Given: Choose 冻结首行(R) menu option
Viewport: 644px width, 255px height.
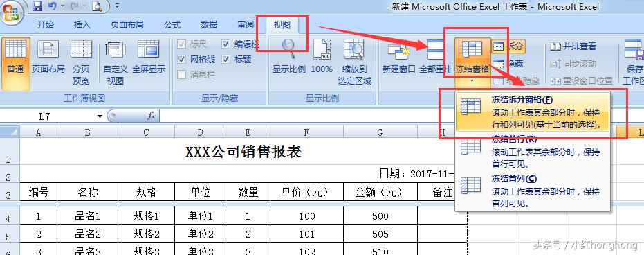Looking at the screenshot, I should [533, 151].
